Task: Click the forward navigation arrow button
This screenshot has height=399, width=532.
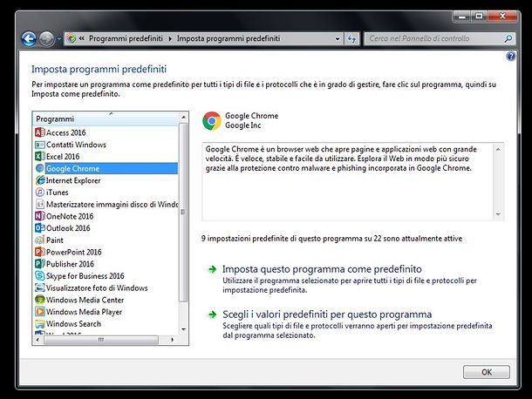Action: pos(47,39)
